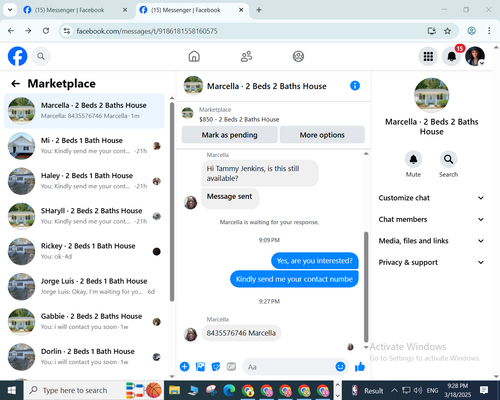The height and width of the screenshot is (400, 500).
Task: Go back in browser history
Action: [11, 31]
